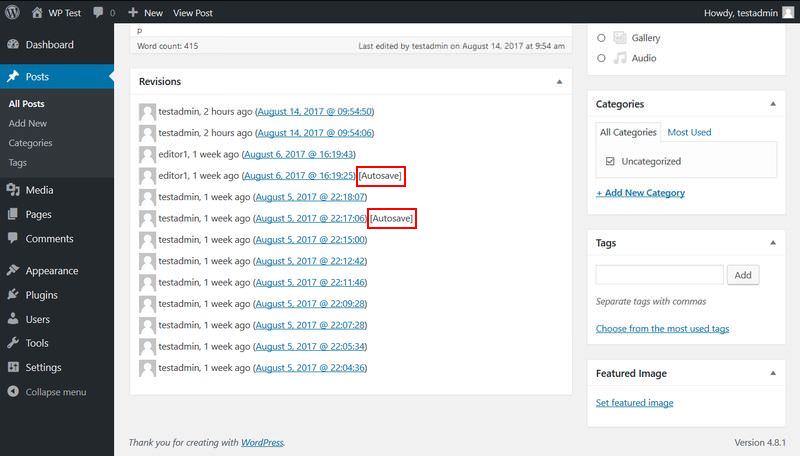Select the Gallery post format radio button
The image size is (800, 456).
click(602, 38)
